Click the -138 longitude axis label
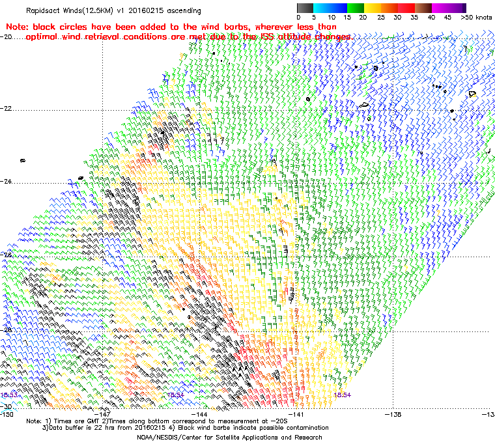This screenshot has width=495, height=448. coord(393,414)
